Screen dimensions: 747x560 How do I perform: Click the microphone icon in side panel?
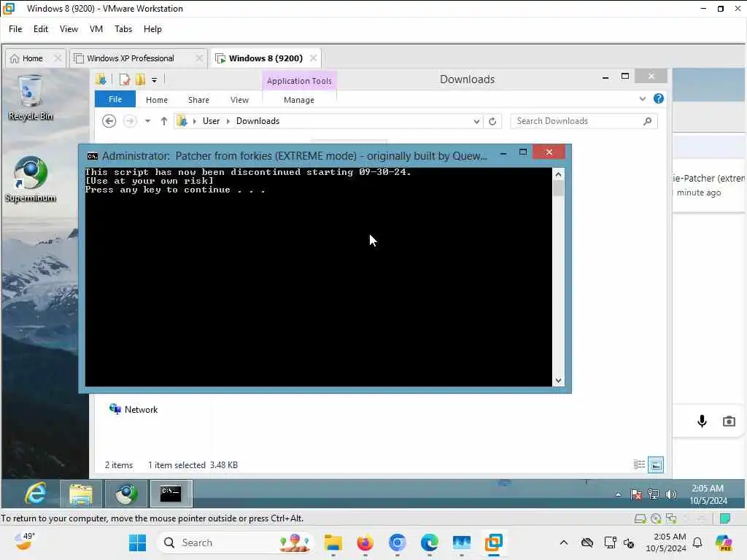click(702, 421)
